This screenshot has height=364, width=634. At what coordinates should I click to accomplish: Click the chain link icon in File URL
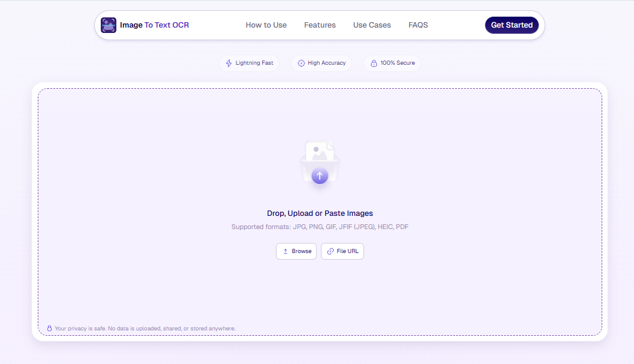tap(330, 251)
